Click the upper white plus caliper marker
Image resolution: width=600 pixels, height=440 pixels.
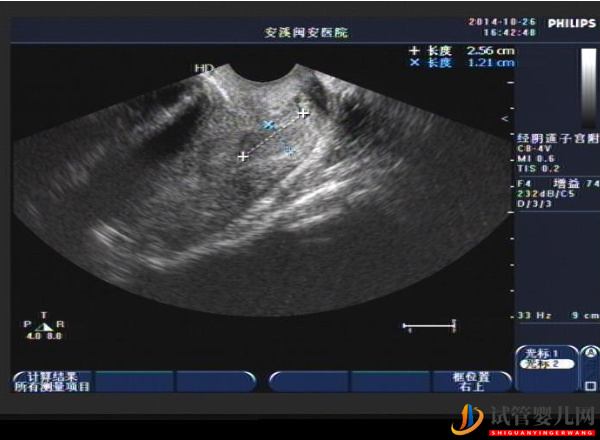(303, 113)
